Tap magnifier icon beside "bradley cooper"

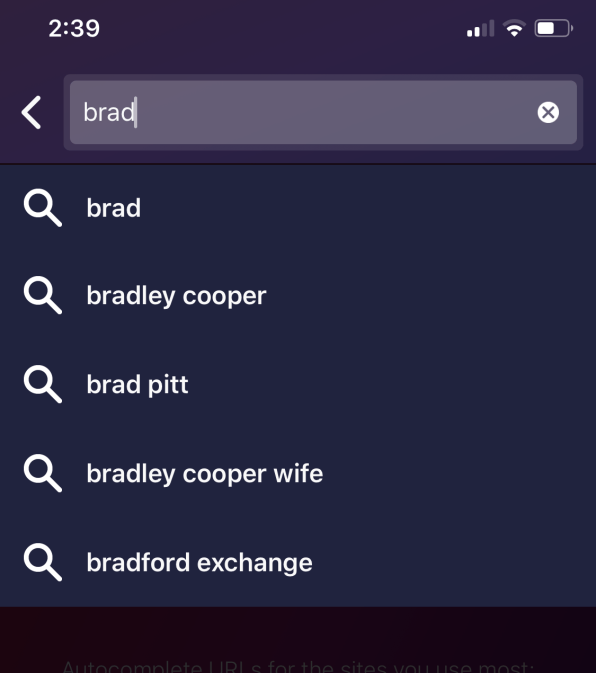click(x=42, y=295)
